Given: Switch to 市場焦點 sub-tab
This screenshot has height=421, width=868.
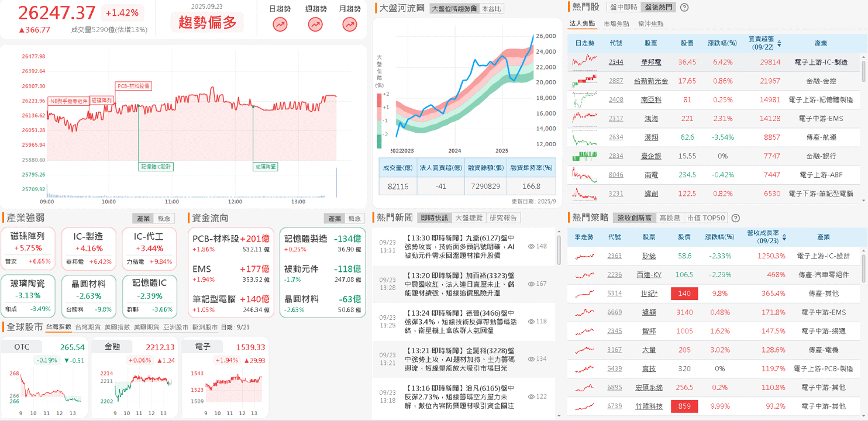Looking at the screenshot, I should [x=616, y=24].
